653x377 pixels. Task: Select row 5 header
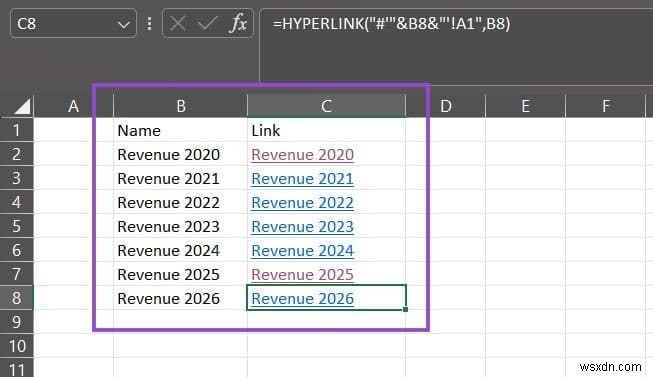click(16, 226)
